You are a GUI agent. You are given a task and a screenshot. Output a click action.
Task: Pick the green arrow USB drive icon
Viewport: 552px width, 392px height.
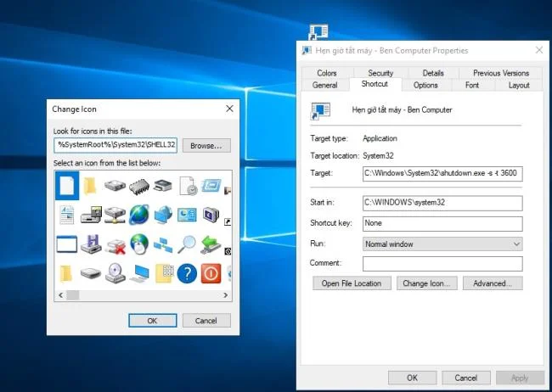(x=211, y=244)
